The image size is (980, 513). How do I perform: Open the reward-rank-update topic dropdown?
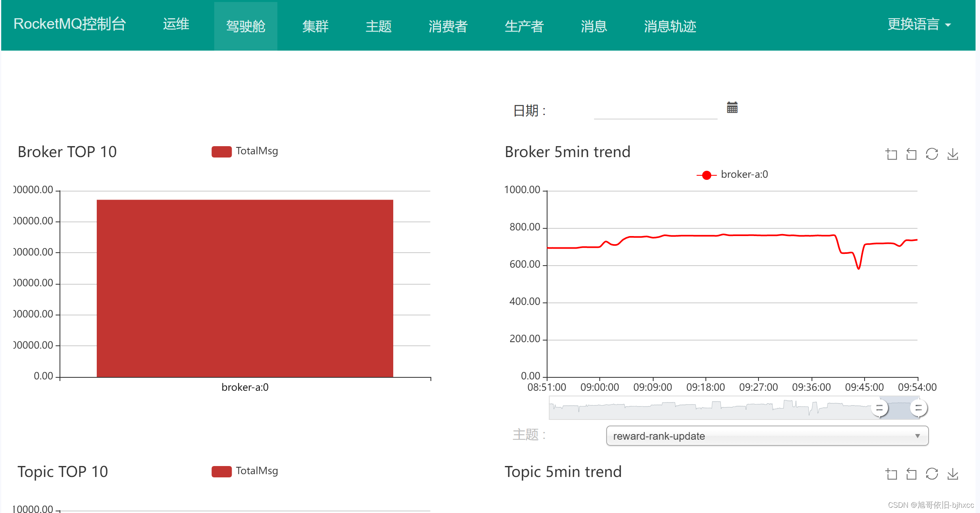767,436
